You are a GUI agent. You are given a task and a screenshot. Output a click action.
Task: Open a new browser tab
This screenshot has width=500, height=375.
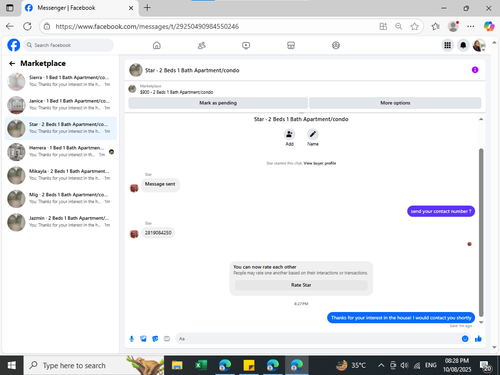[147, 8]
